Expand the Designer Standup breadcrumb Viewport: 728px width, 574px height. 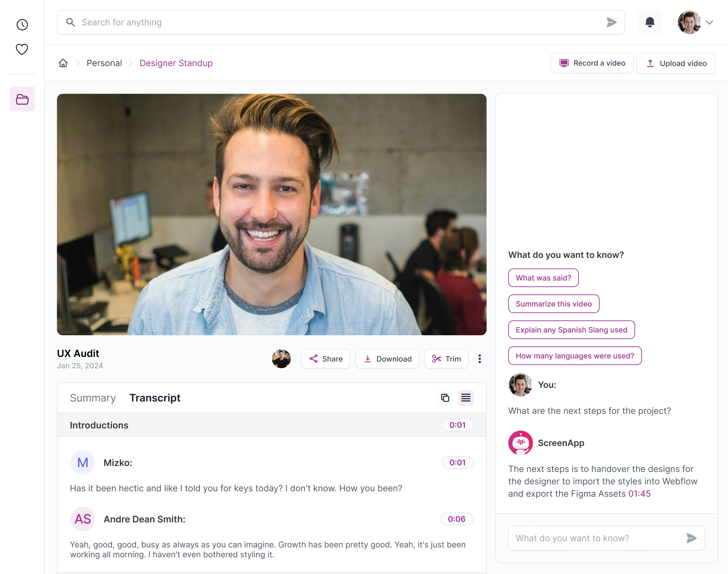[x=176, y=62]
